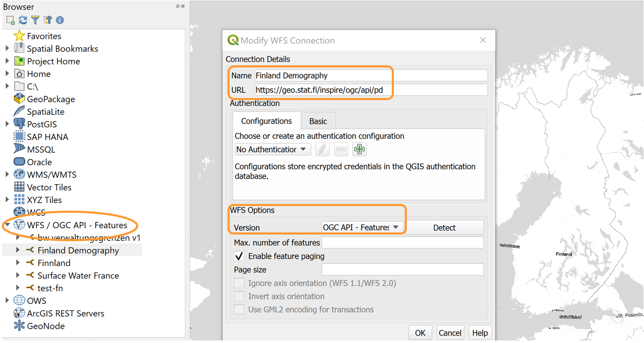This screenshot has height=343, width=644.
Task: Open the No Authentication dropdown
Action: tap(272, 150)
